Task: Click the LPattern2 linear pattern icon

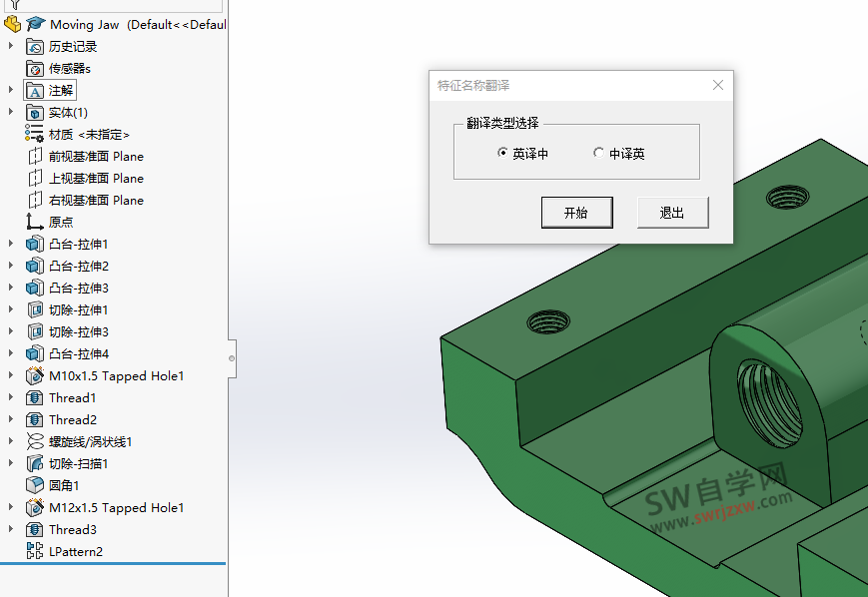Action: point(34,551)
